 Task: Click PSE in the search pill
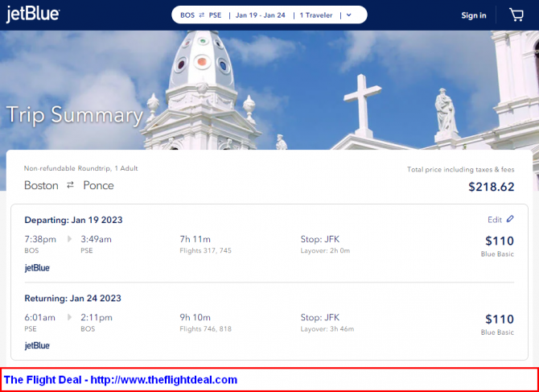tap(215, 15)
